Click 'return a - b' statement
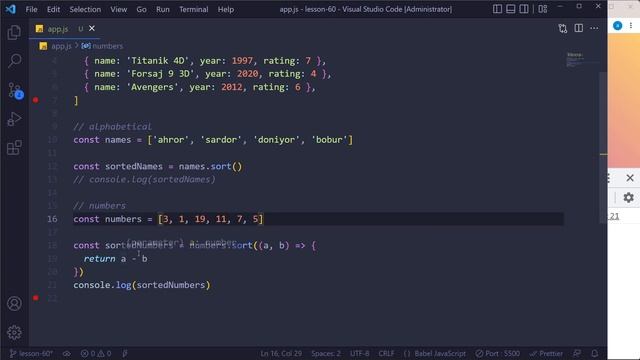The width and height of the screenshot is (640, 360). coord(116,259)
